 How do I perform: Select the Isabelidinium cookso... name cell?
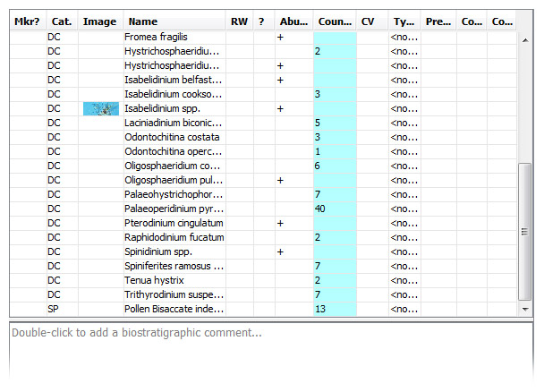[x=174, y=94]
